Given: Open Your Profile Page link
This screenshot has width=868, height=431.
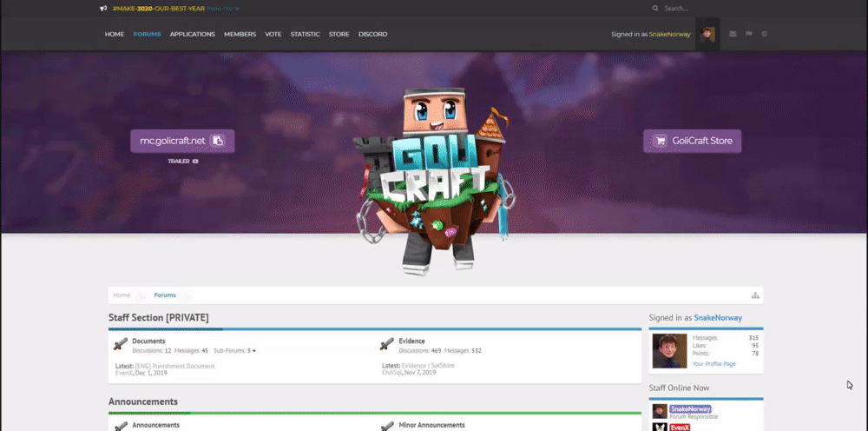Looking at the screenshot, I should pyautogui.click(x=714, y=364).
